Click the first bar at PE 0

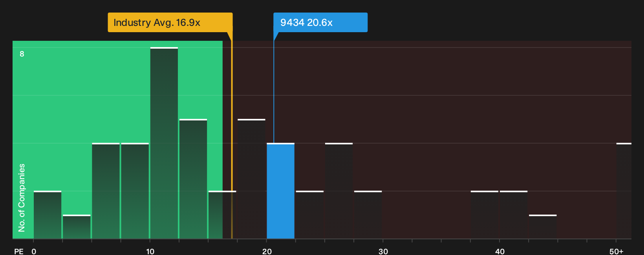48,215
